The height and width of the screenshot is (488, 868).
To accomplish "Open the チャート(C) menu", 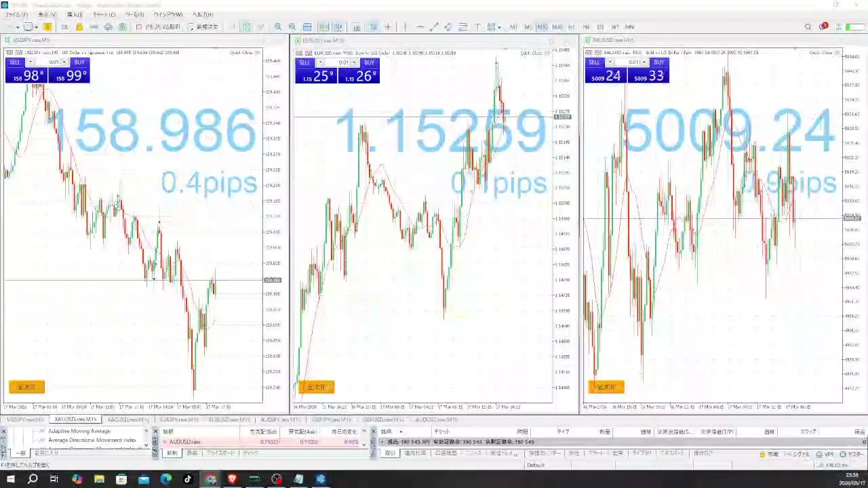I will tap(104, 14).
